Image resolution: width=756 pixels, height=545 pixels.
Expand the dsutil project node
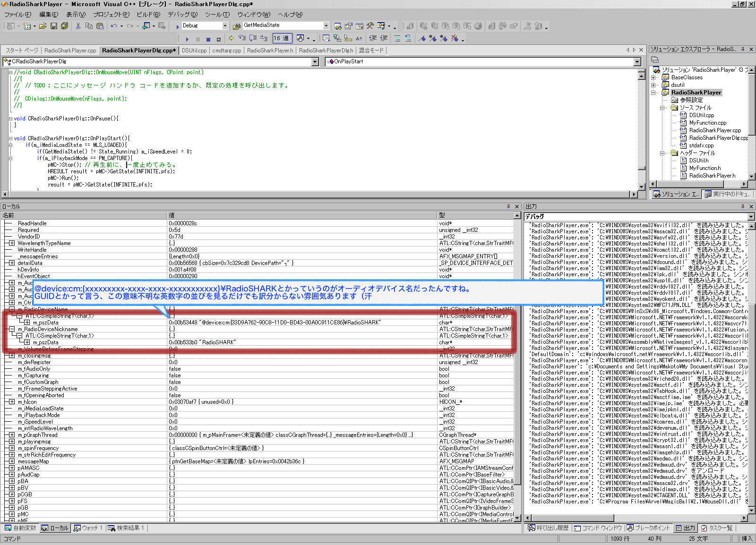pyautogui.click(x=653, y=85)
